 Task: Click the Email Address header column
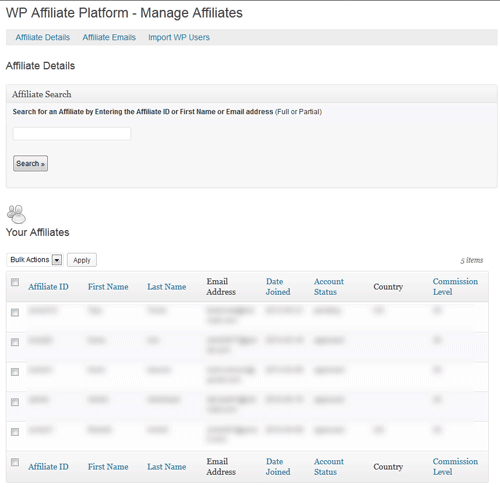[221, 287]
